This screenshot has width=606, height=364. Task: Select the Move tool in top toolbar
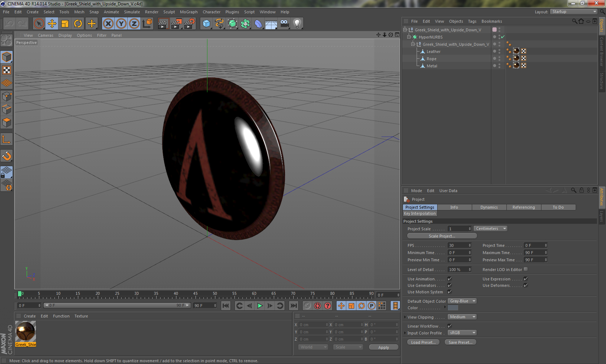click(x=52, y=24)
